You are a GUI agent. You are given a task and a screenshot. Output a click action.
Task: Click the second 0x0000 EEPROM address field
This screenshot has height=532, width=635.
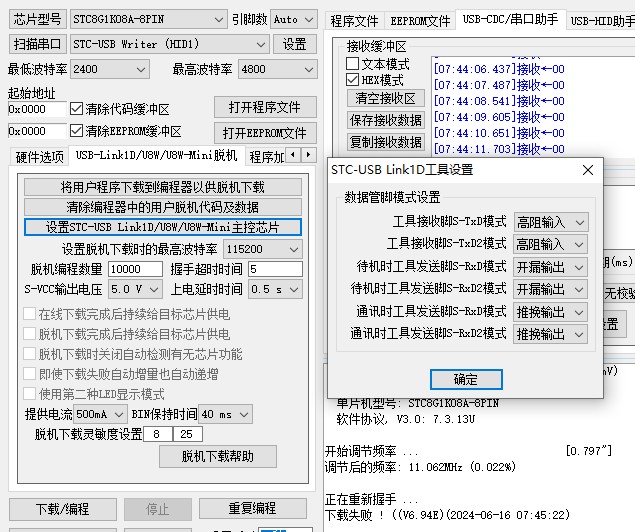tap(37, 131)
